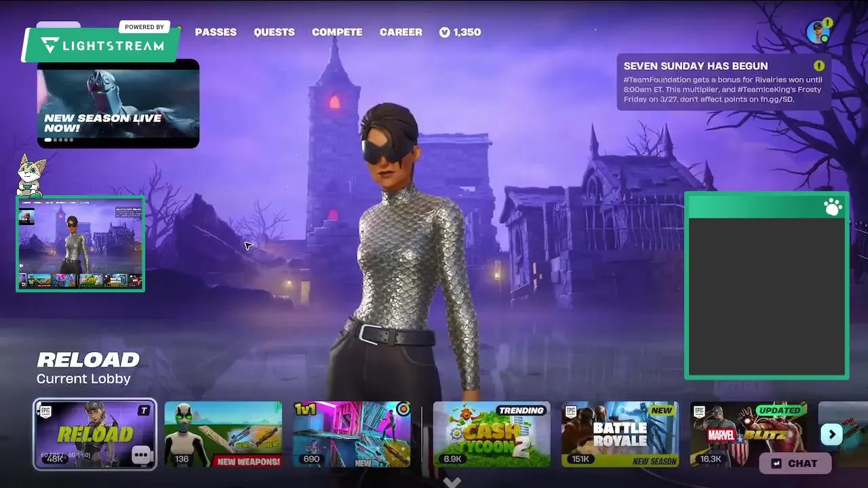Click the RELOAD Current Lobby heading
The width and height of the screenshot is (868, 488).
(x=87, y=368)
